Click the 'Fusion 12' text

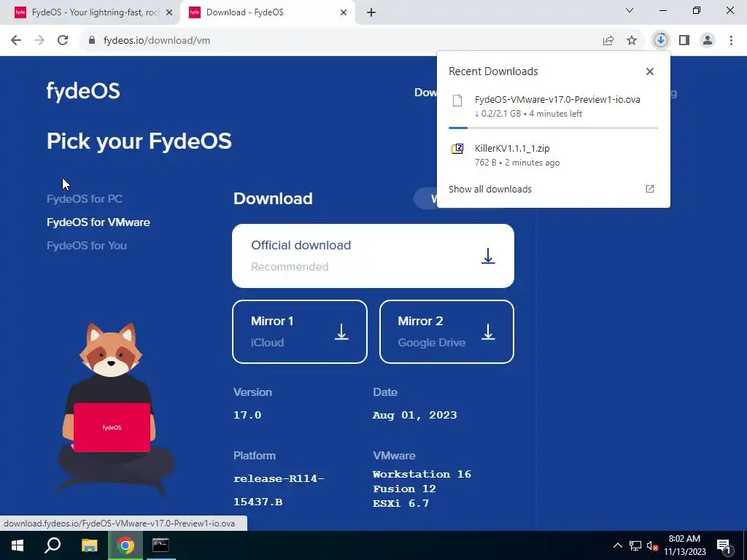click(x=404, y=489)
